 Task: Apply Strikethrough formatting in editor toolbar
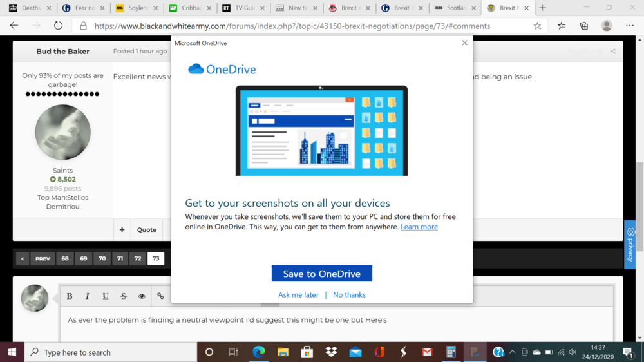pos(124,296)
